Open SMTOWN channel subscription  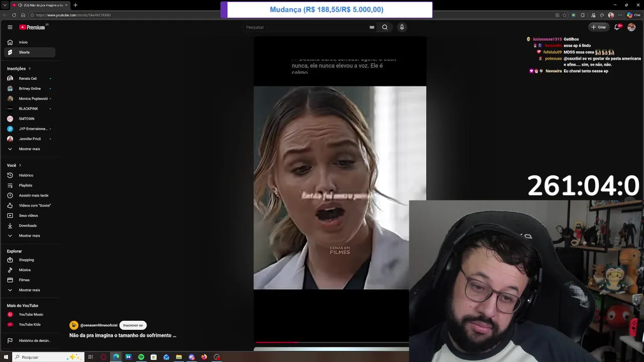(29, 119)
